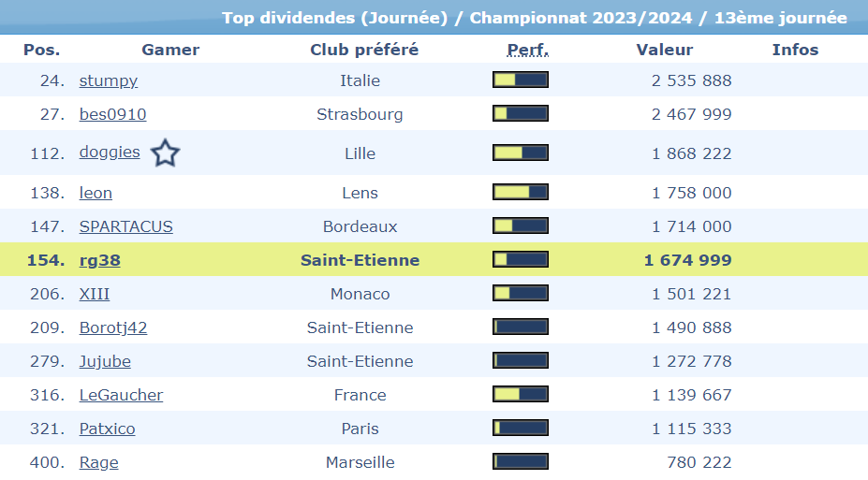The height and width of the screenshot is (480, 868).
Task: Open the Borotj42 profile link
Action: pos(113,327)
